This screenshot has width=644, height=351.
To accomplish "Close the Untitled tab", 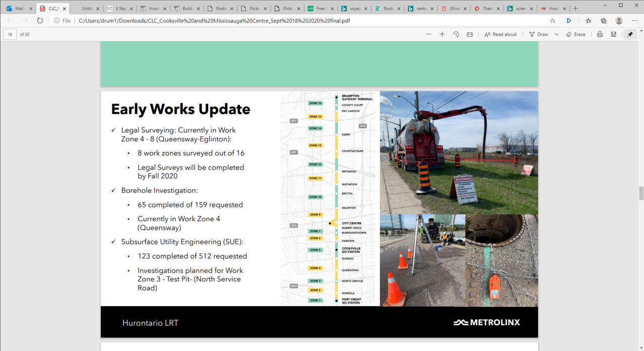I will (98, 9).
